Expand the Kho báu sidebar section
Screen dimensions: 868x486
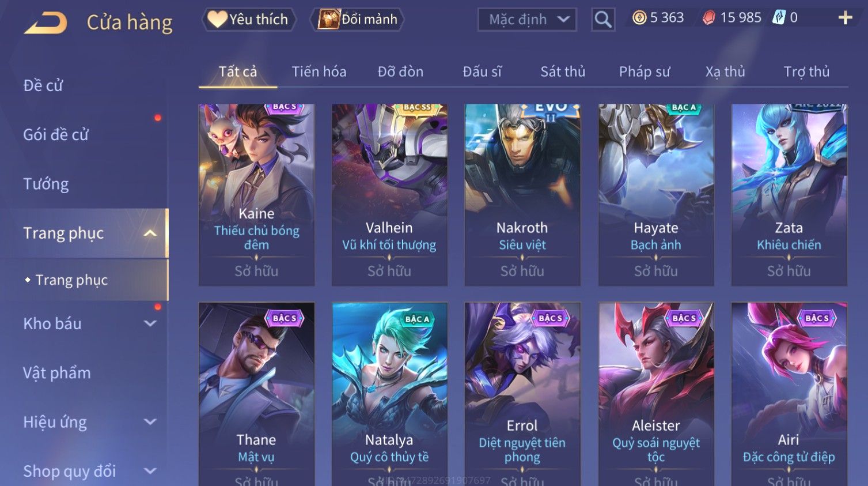pyautogui.click(x=150, y=324)
